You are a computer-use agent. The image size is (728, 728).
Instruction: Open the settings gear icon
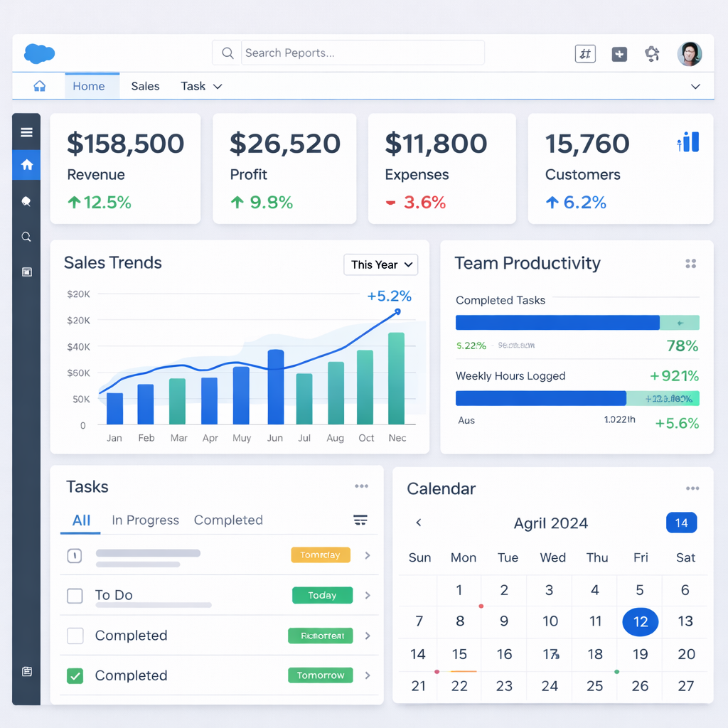click(652, 54)
